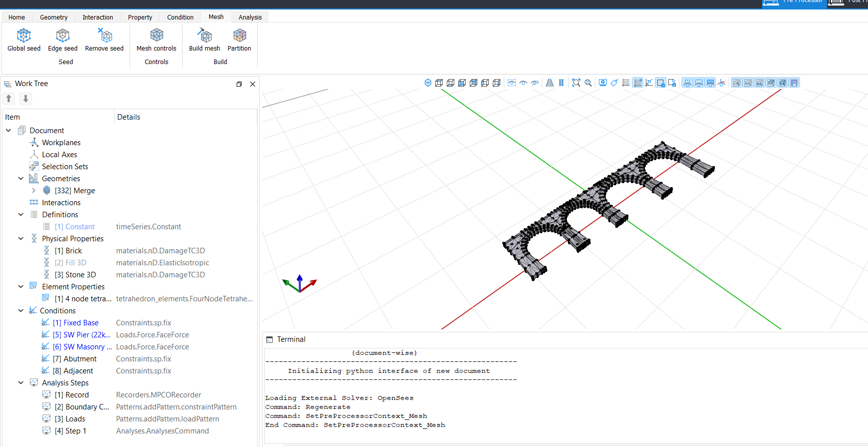Viewport: 868px width, 447px height.
Task: Select the Selection Sets item
Action: (65, 167)
